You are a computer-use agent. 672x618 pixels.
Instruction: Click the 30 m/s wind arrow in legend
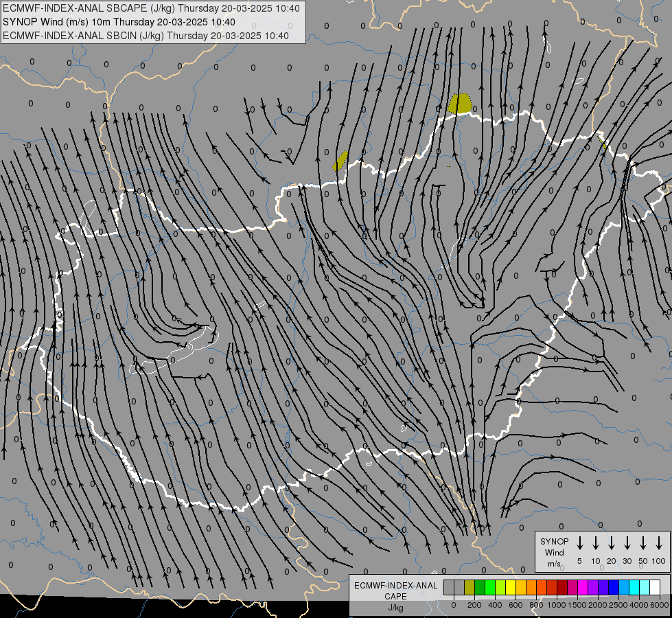click(x=627, y=543)
